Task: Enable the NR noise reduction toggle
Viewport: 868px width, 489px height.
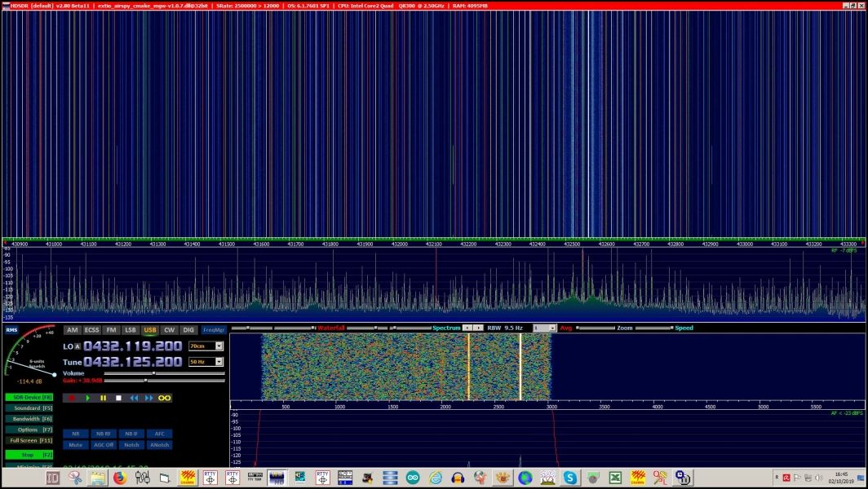Action: (76, 434)
